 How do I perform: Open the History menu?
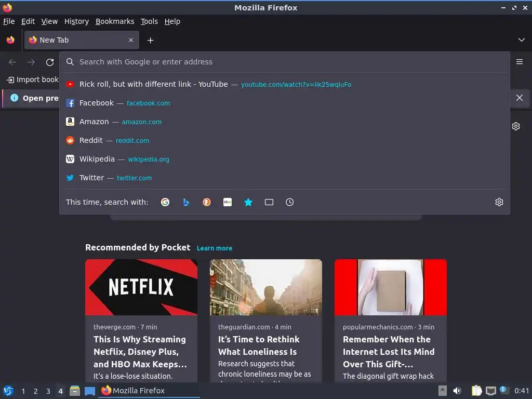tap(77, 21)
